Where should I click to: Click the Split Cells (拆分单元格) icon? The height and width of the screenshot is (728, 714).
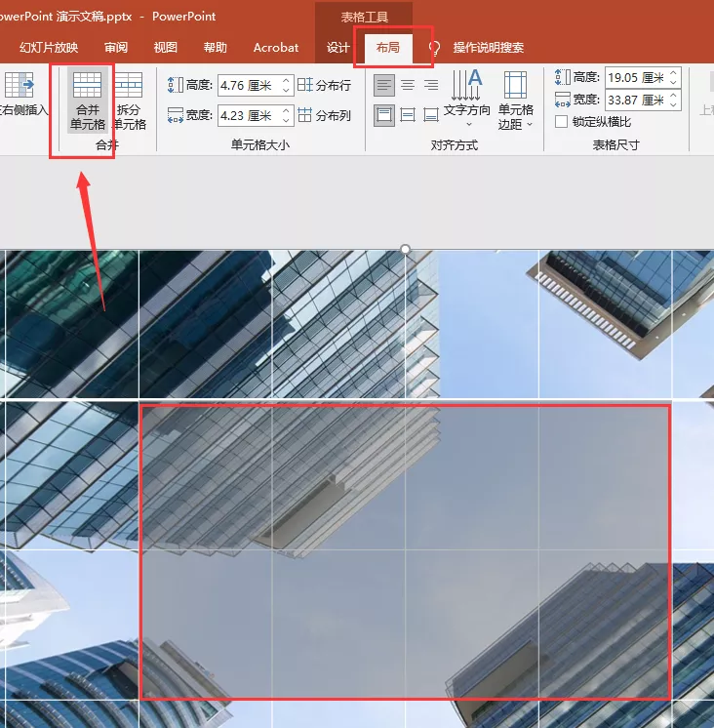pyautogui.click(x=129, y=85)
